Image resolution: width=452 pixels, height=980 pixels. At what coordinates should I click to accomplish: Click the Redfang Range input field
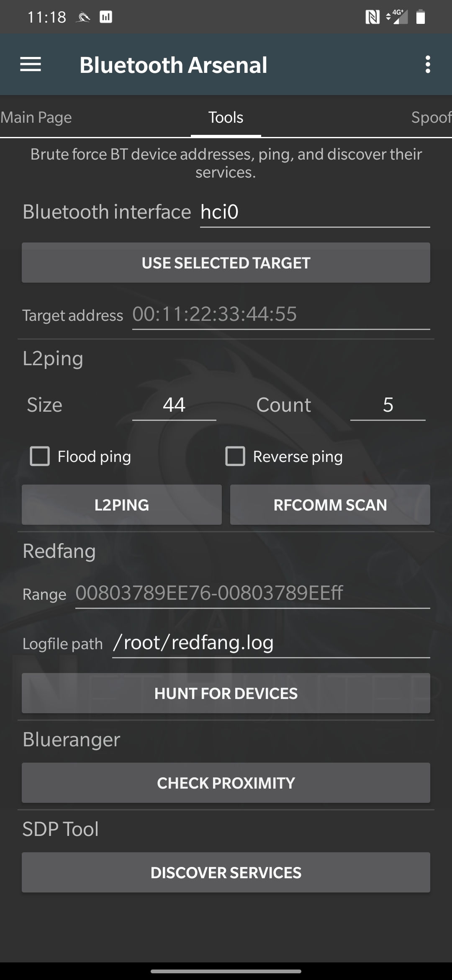point(252,593)
